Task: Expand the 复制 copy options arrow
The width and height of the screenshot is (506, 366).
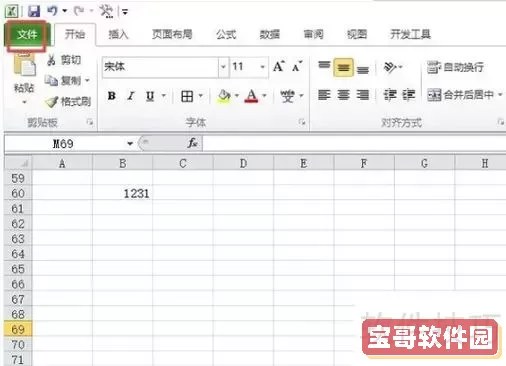Action: coord(87,80)
